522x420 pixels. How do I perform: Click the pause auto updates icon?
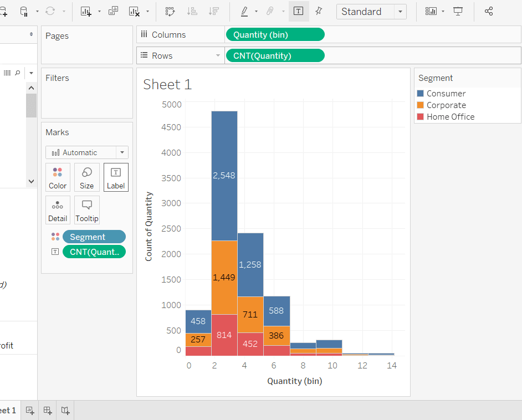[x=24, y=11]
